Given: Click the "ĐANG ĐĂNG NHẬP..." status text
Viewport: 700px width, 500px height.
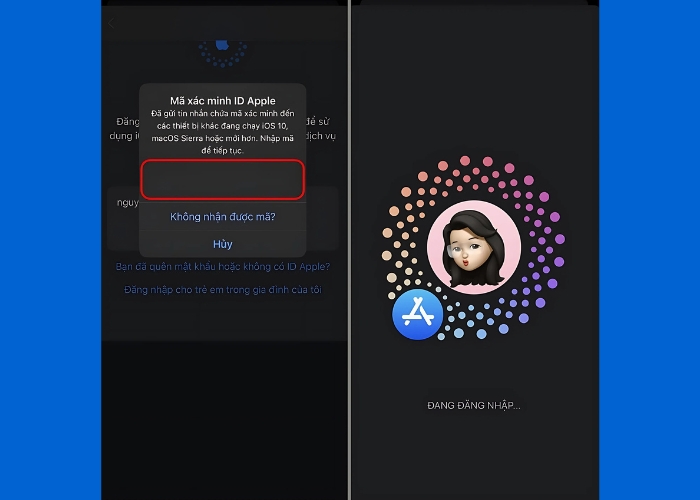Looking at the screenshot, I should point(474,405).
